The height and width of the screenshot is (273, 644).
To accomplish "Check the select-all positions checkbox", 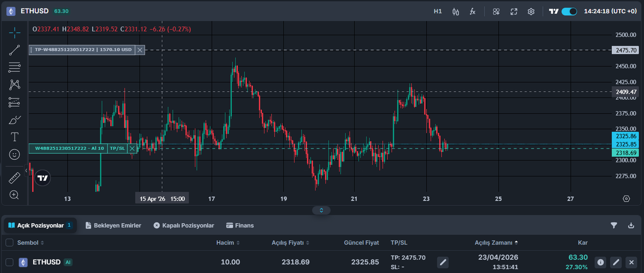I will tap(9, 242).
